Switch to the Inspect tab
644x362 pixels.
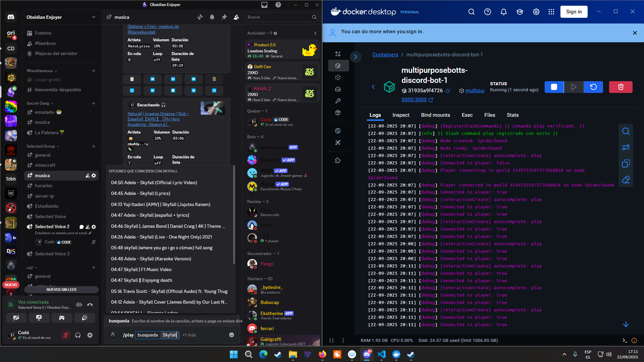coord(401,115)
